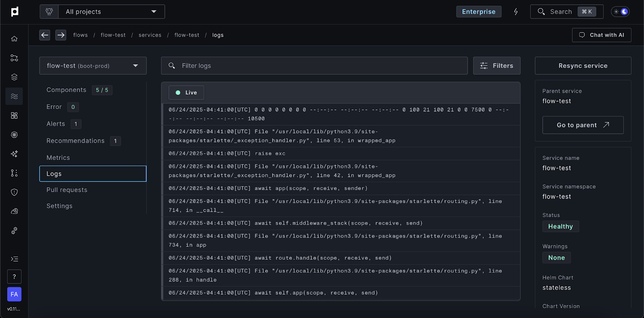The height and width of the screenshot is (318, 644).
Task: Click log line 'await self.app(scope, receive, send)'
Action: 341,293
